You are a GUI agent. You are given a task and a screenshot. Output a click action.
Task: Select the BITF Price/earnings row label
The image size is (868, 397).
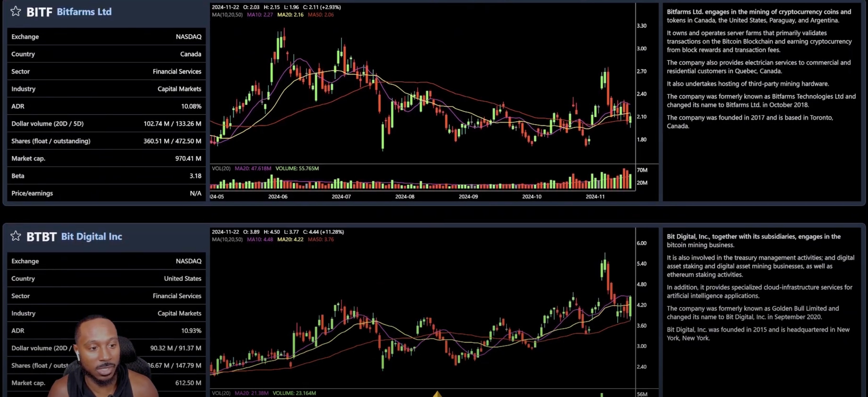32,193
